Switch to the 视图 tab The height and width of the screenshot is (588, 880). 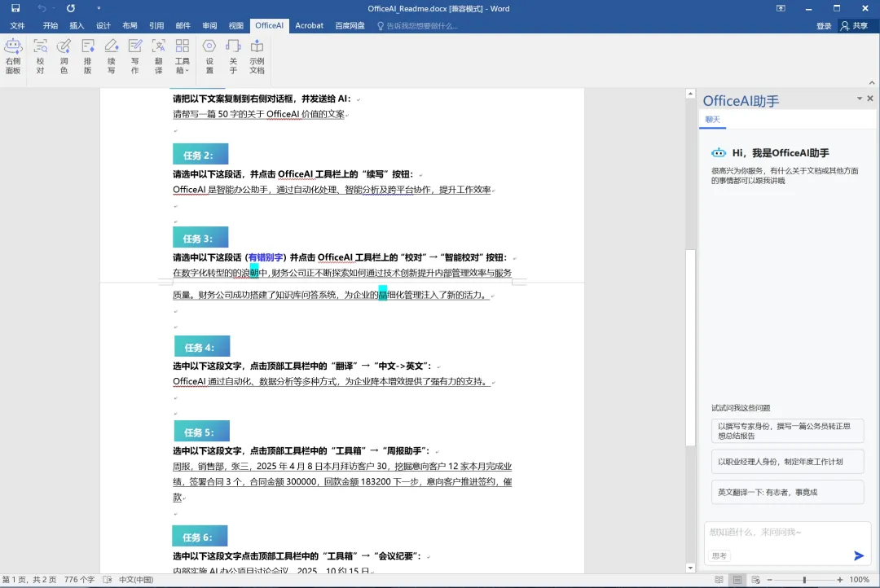(x=235, y=26)
